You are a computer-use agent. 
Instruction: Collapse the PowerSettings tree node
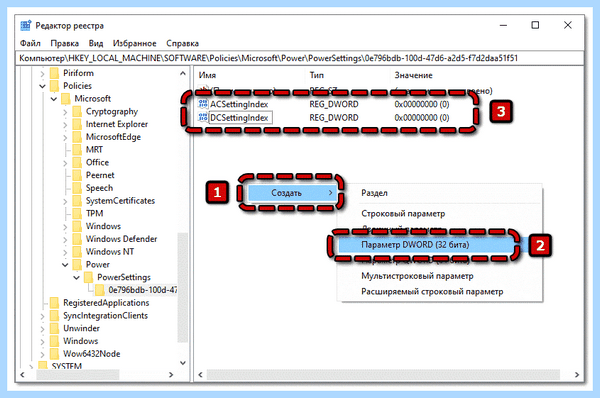pos(77,277)
